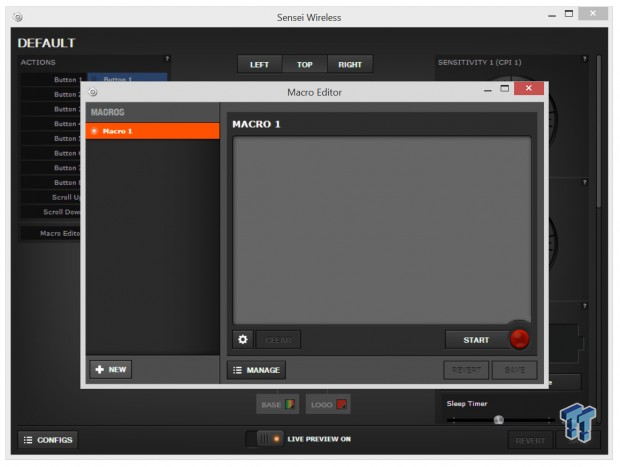620x467 pixels.
Task: Switch to RIGHT view tab in Sensei window
Action: [x=350, y=64]
